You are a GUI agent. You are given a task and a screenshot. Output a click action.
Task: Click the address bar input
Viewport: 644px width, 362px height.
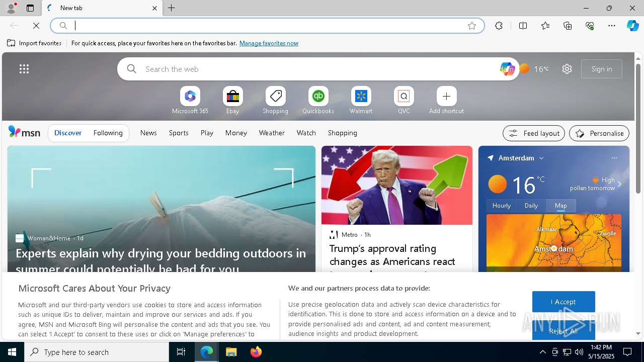[267, 26]
